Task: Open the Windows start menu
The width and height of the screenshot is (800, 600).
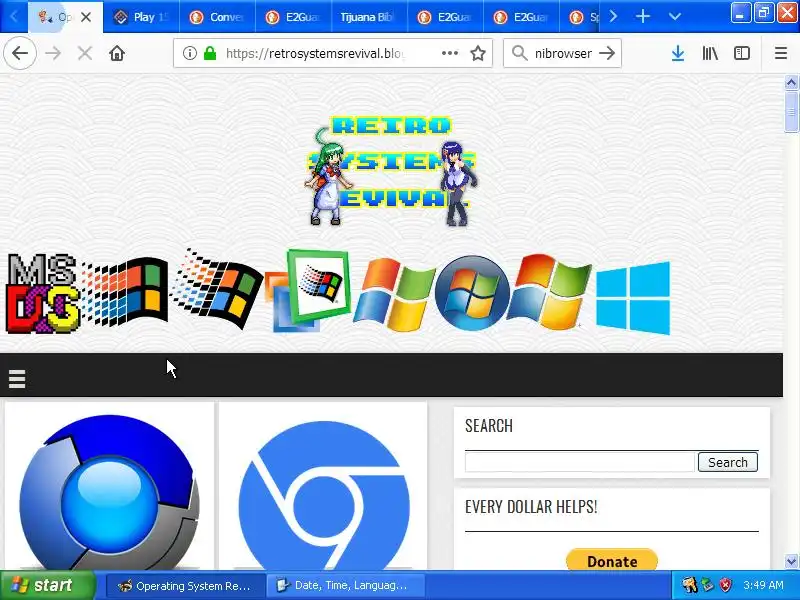Action: click(47, 585)
